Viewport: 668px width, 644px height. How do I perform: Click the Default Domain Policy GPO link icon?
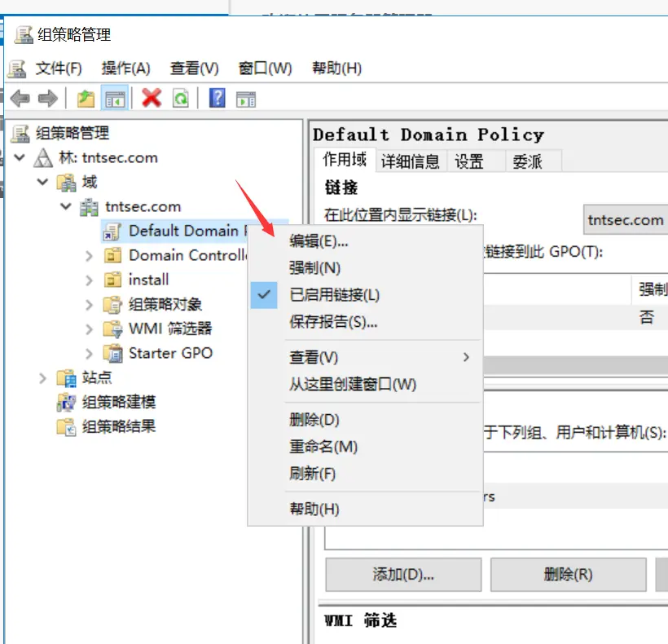112,232
